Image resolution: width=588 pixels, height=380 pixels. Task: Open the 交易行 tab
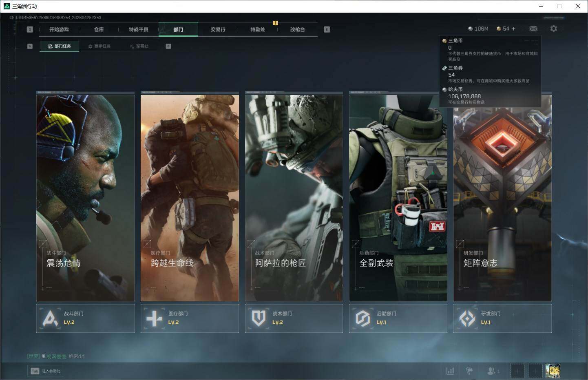218,29
